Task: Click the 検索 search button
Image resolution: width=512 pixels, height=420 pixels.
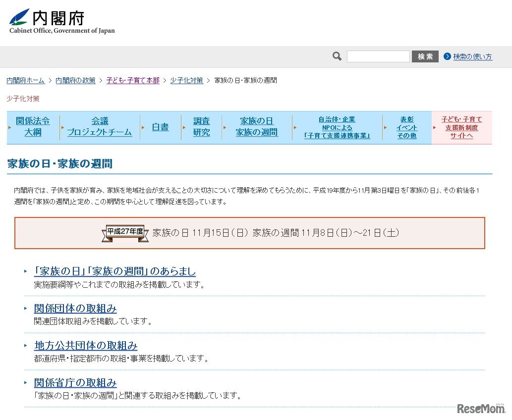Action: coord(425,56)
